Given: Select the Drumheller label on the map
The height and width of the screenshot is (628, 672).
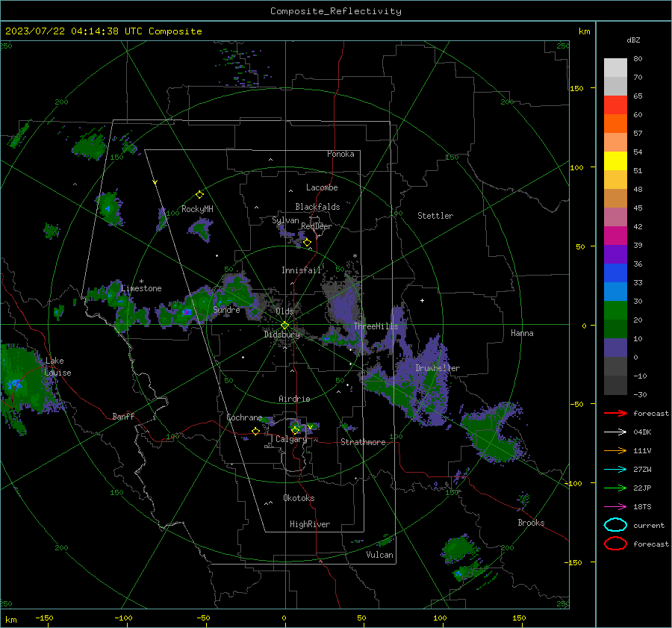Looking at the screenshot, I should coord(438,368).
